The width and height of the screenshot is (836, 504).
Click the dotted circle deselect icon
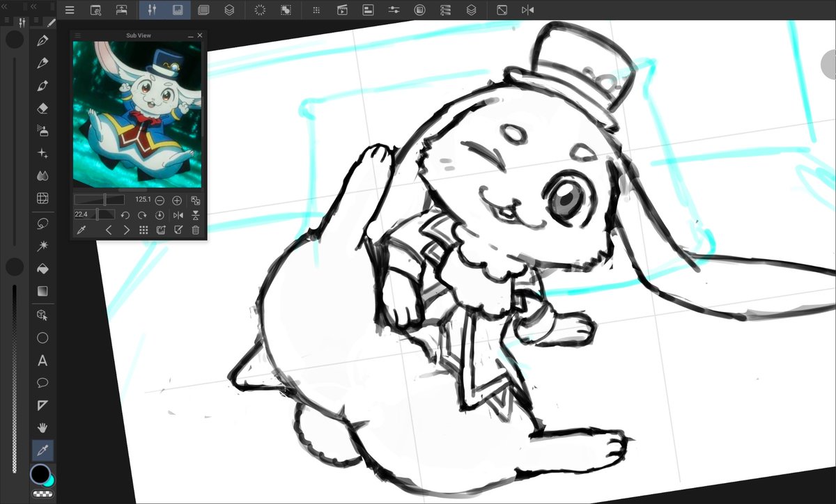tap(260, 10)
